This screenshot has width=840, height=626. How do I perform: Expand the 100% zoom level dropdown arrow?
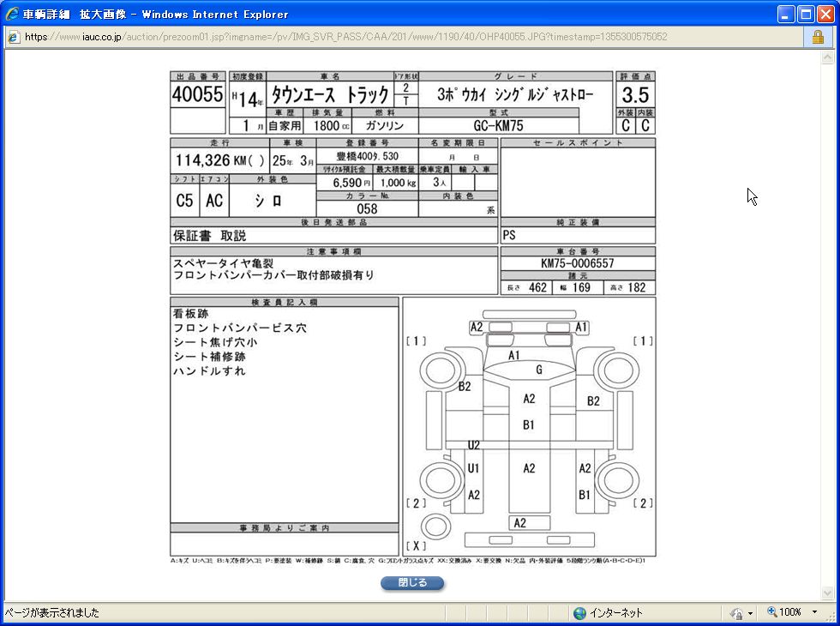pos(814,612)
